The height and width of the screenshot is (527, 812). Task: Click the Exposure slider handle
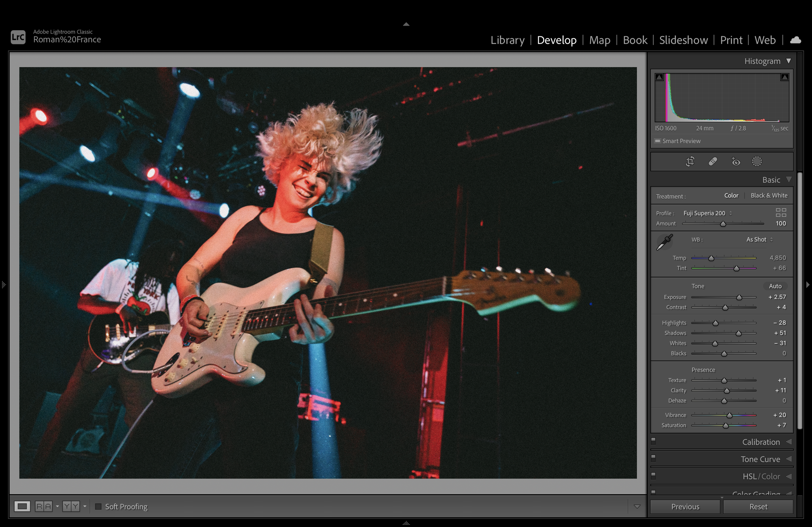point(739,298)
